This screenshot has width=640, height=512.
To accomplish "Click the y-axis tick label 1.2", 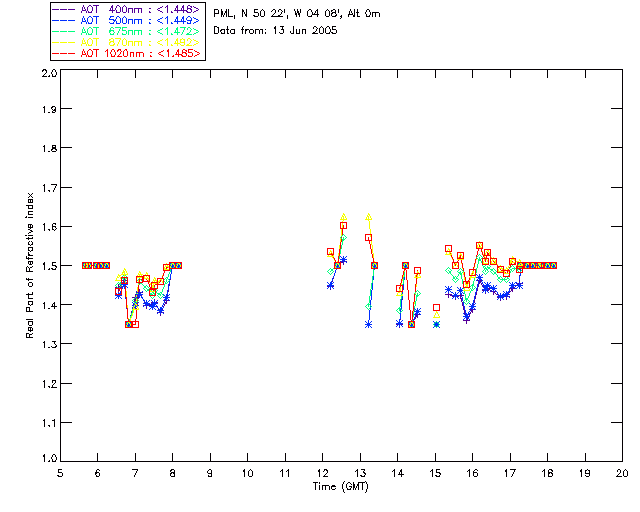I will pyautogui.click(x=49, y=384).
